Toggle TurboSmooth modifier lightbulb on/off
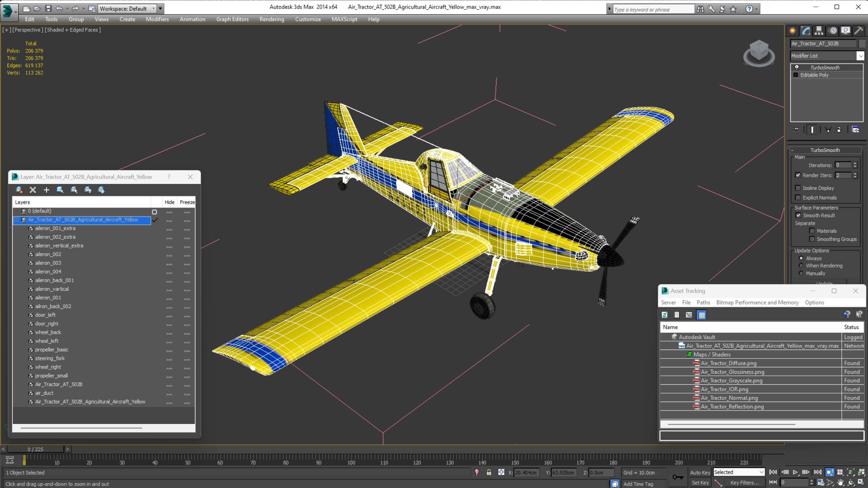This screenshot has width=868, height=488. pos(797,67)
